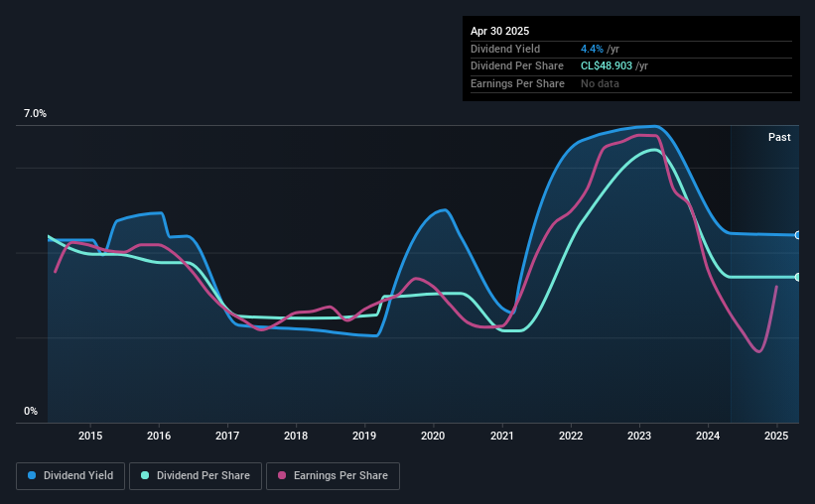This screenshot has height=504, width=815.
Task: Click the tooltip Dividend Yield row label
Action: point(505,49)
